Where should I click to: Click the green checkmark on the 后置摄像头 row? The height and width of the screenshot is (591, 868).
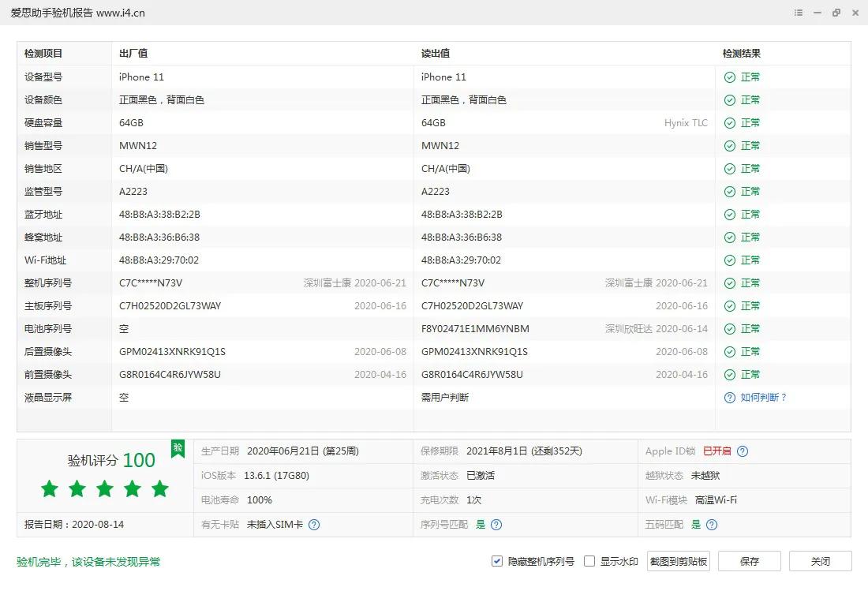(728, 351)
